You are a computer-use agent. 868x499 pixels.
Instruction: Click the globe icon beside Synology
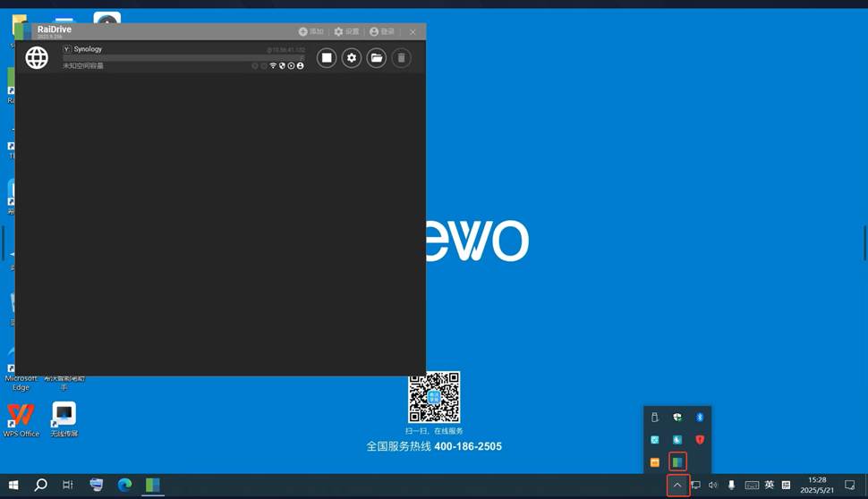37,58
